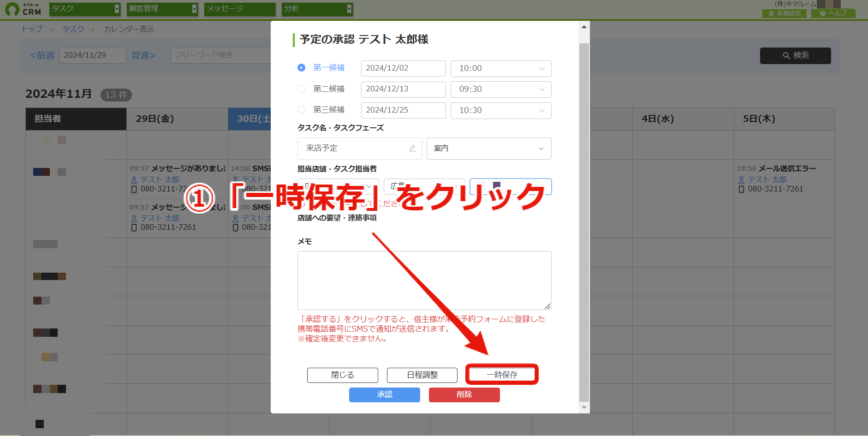Image resolution: width=868 pixels, height=436 pixels.
Task: Select the 第二候補 radio button
Action: (301, 89)
